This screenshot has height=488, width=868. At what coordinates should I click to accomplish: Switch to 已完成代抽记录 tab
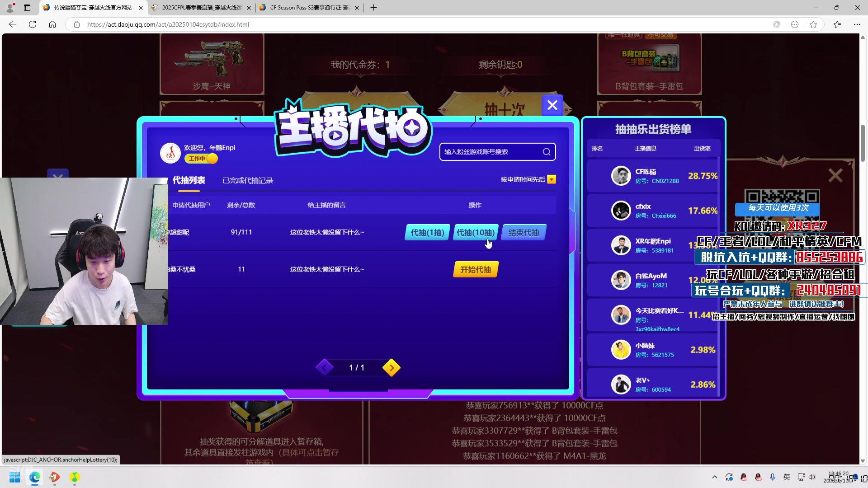[x=248, y=181]
